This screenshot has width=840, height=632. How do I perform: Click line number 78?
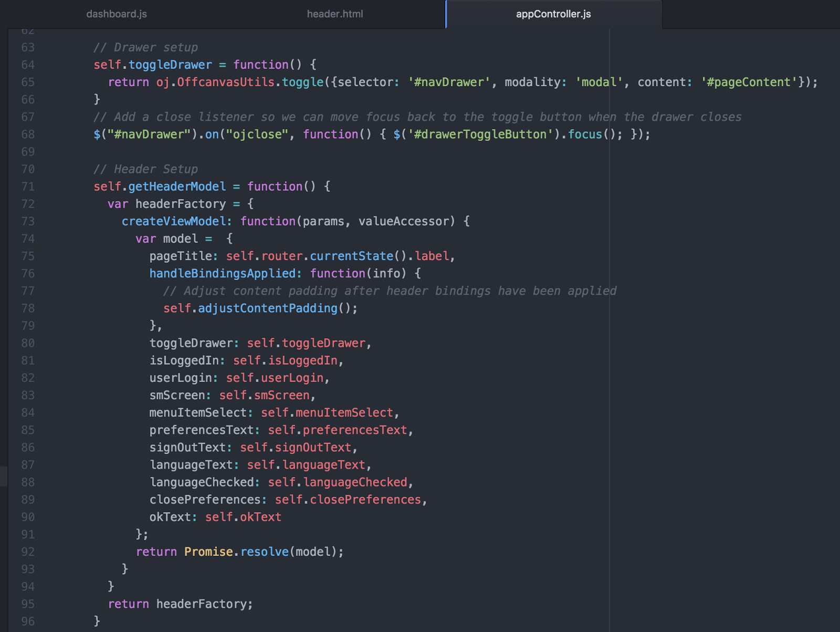tap(29, 308)
